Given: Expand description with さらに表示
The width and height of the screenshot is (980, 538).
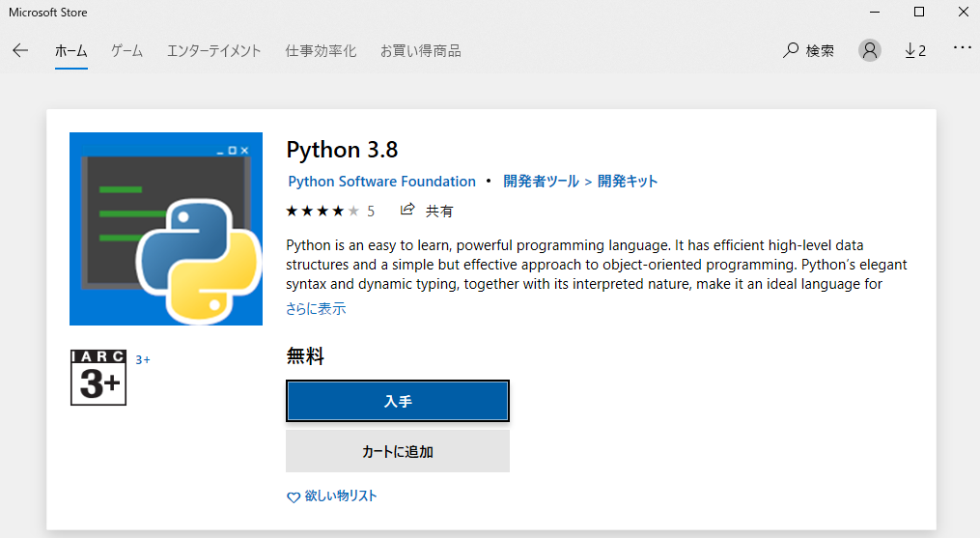Looking at the screenshot, I should (316, 308).
